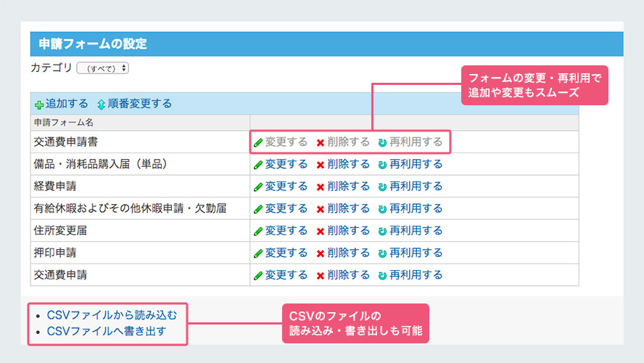Choose 変更する for 住所変更届

click(286, 231)
